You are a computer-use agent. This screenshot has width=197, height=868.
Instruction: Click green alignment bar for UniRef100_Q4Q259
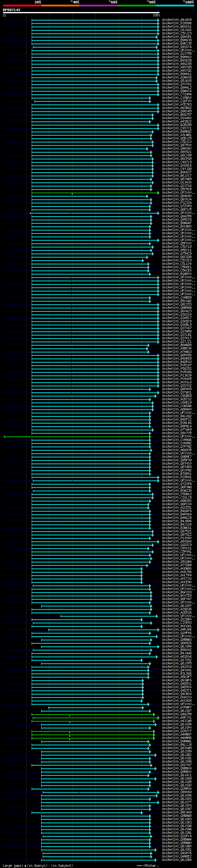[x=93, y=714]
